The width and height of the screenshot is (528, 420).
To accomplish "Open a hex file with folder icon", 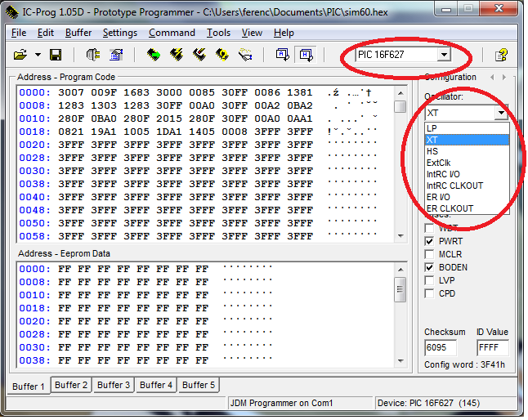I will click(x=20, y=55).
